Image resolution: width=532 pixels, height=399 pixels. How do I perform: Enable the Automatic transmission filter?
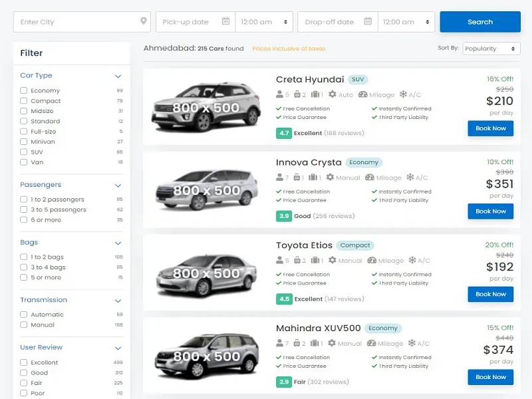[x=23, y=314]
